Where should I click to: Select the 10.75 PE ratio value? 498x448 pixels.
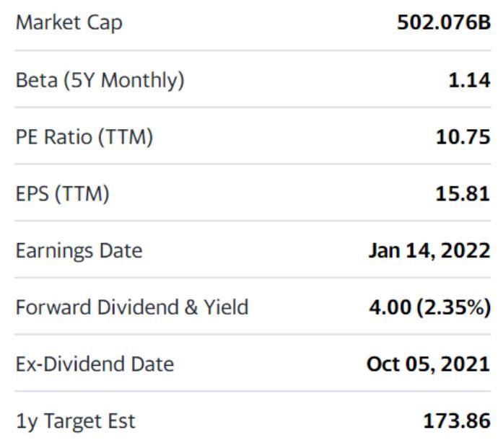[463, 136]
